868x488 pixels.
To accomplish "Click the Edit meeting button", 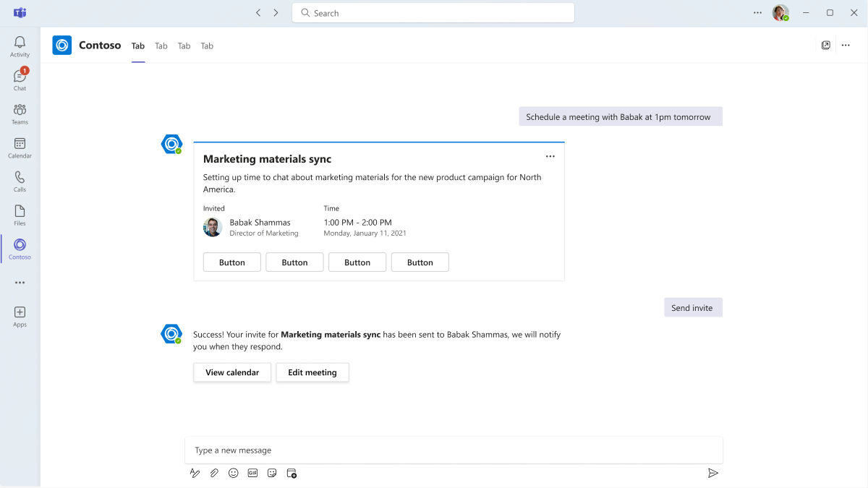I will pyautogui.click(x=312, y=372).
